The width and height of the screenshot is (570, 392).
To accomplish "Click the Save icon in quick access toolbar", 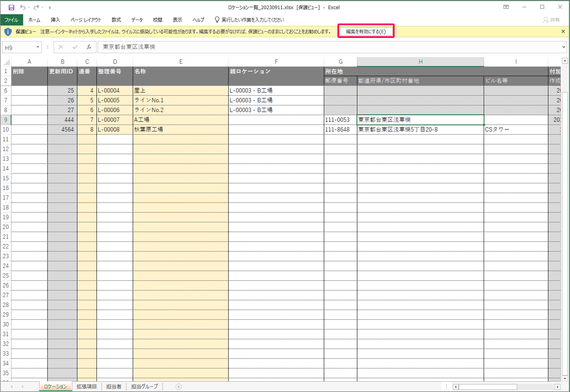I will coord(11,7).
